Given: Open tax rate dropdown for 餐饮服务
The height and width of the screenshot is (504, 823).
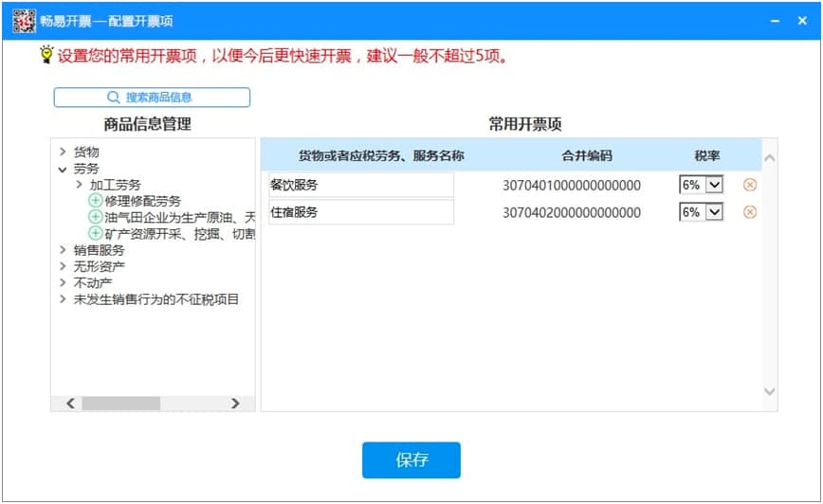Looking at the screenshot, I should 714,185.
